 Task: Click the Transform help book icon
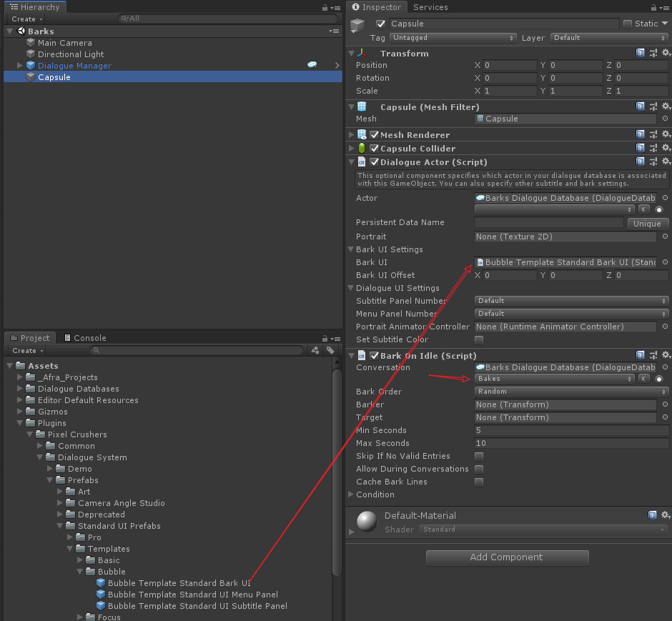coord(641,53)
